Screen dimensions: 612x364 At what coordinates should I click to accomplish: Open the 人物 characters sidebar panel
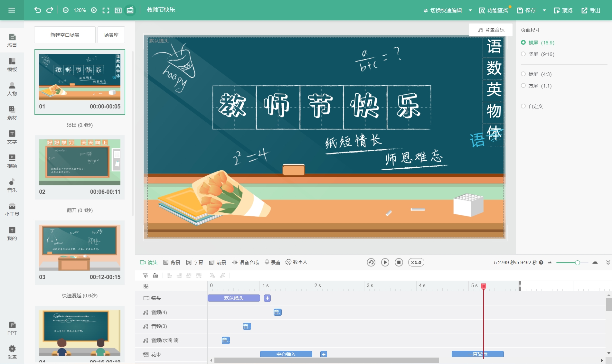pos(12,89)
